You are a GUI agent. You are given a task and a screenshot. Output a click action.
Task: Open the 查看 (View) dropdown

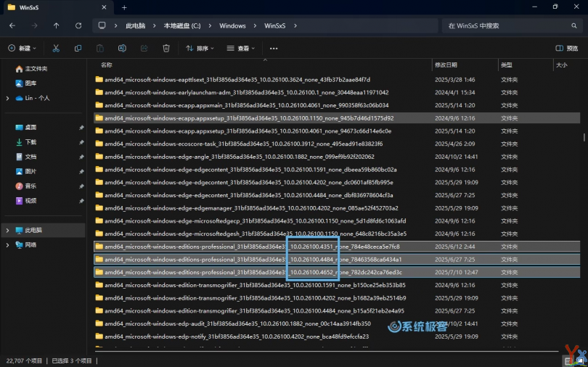242,49
